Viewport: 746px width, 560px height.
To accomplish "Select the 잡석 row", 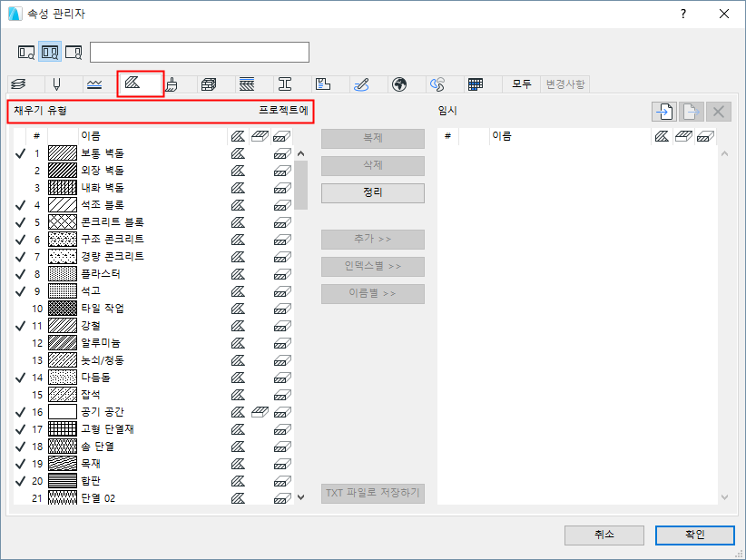I will coord(153,395).
